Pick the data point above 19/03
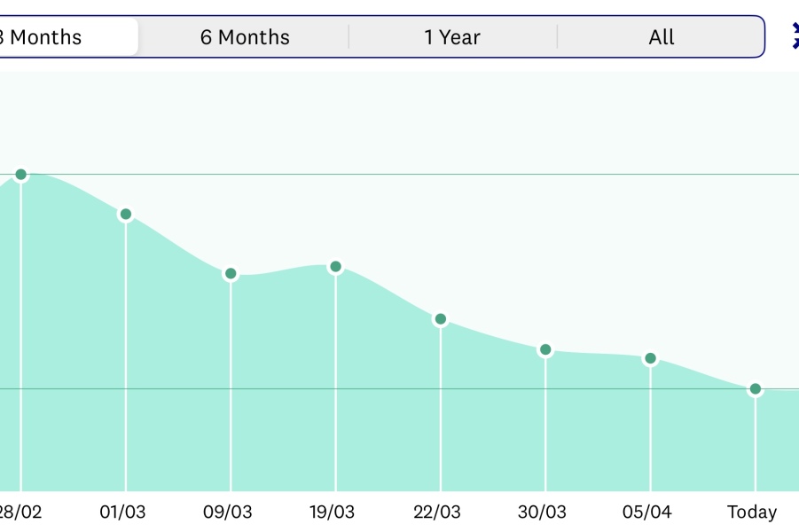This screenshot has height=532, width=799. pyautogui.click(x=335, y=267)
